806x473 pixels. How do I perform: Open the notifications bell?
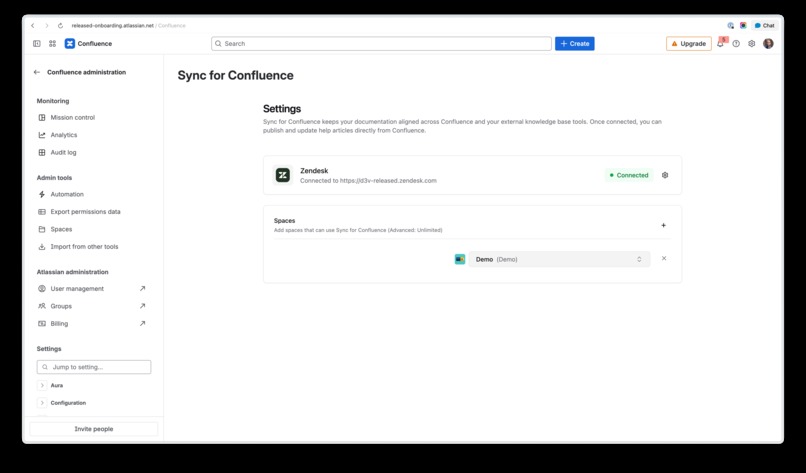click(721, 44)
